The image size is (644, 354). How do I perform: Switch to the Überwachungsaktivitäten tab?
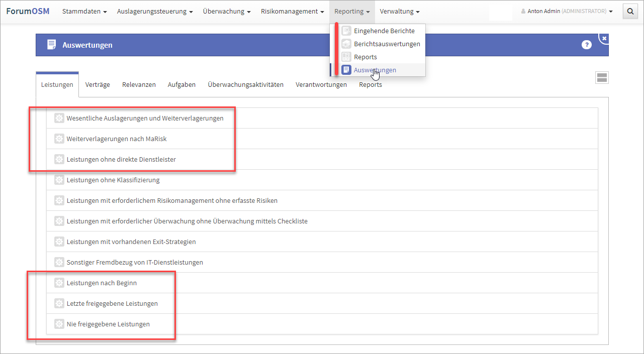(x=245, y=85)
